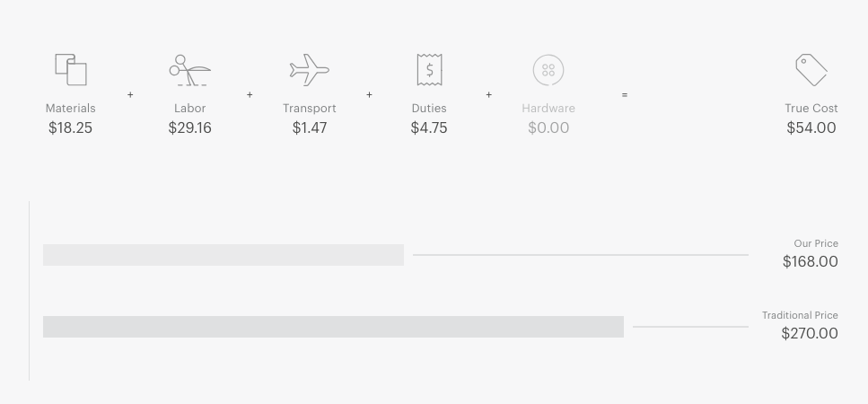
Task: Click the True Cost price tag icon
Action: click(811, 70)
